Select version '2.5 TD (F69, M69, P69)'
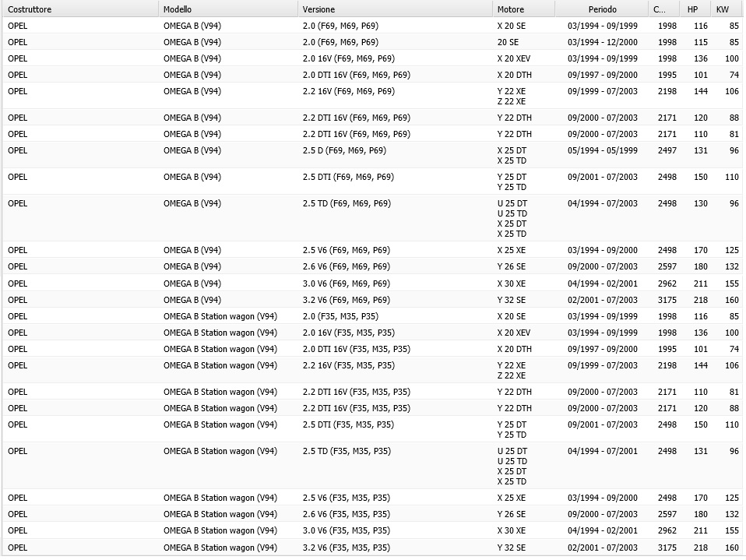Viewport: 746px width, 560px height. coord(347,203)
